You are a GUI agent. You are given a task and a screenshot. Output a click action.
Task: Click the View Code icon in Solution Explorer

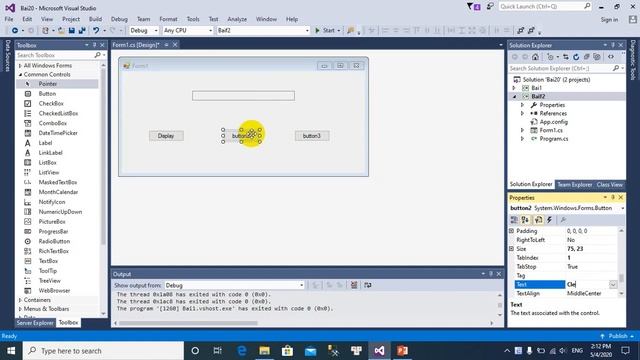point(611,57)
